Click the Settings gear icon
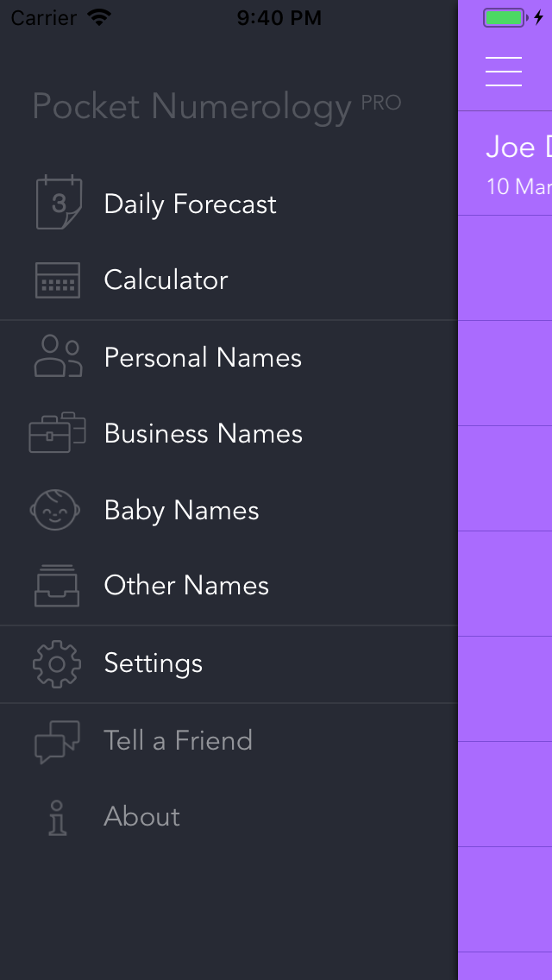The width and height of the screenshot is (552, 980). click(55, 663)
